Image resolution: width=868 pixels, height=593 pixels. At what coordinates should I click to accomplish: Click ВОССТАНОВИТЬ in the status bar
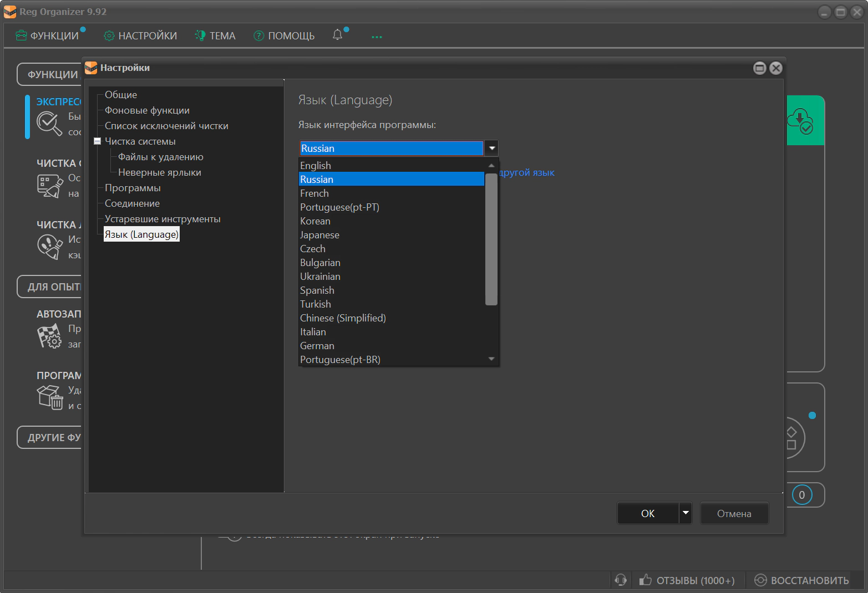[802, 580]
